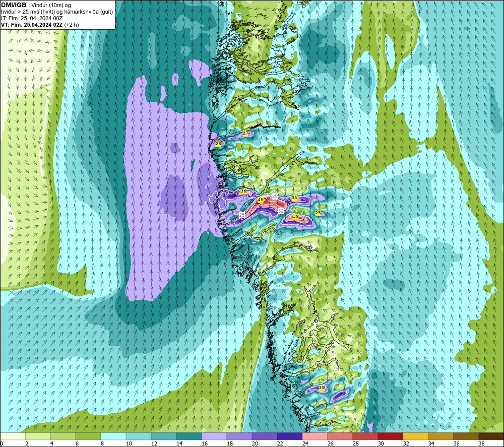Click the white contour label 30

[x=281, y=211]
